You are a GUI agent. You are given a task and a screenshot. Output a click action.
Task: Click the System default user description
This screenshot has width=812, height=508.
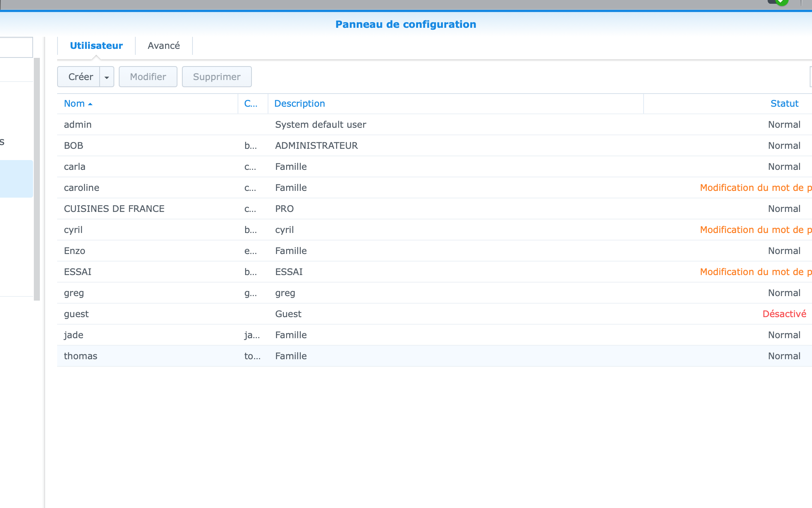321,125
